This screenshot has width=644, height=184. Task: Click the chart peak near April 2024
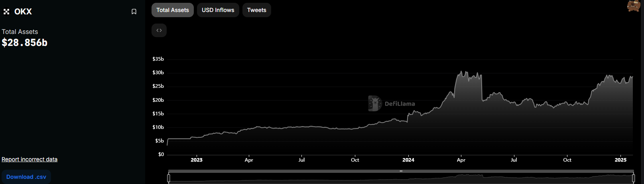click(461, 72)
